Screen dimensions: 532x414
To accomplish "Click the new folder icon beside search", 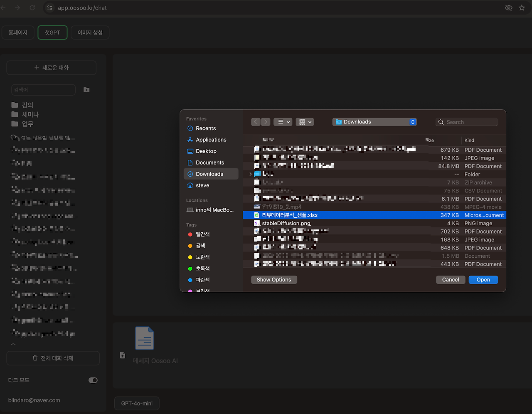I will (x=86, y=90).
